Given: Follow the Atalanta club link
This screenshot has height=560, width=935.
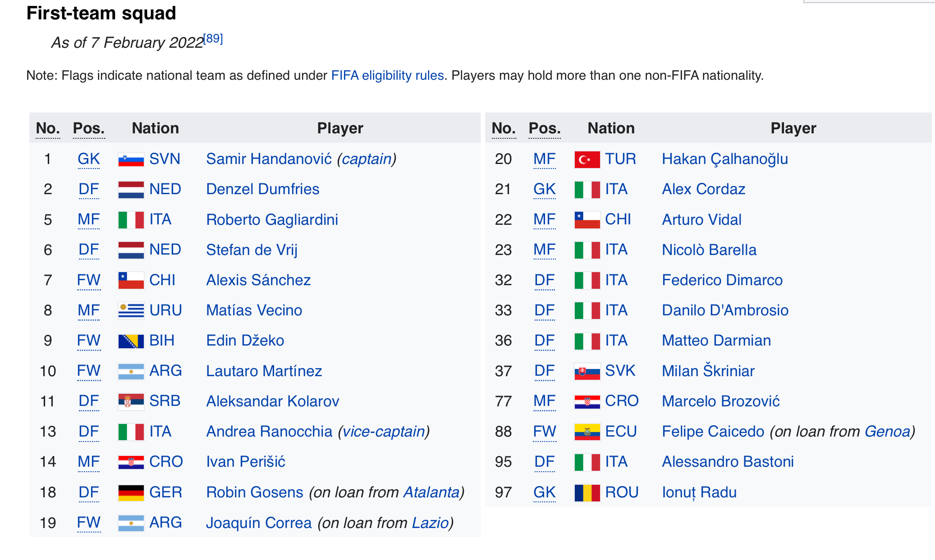Looking at the screenshot, I should coord(431,492).
